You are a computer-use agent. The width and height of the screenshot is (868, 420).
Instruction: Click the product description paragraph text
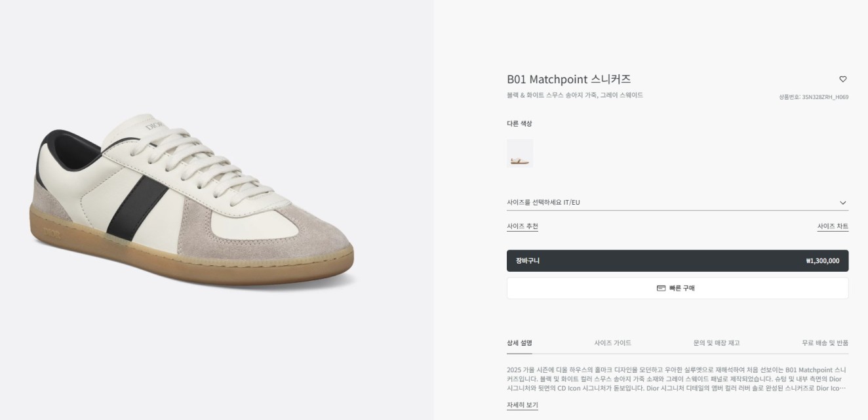point(675,379)
